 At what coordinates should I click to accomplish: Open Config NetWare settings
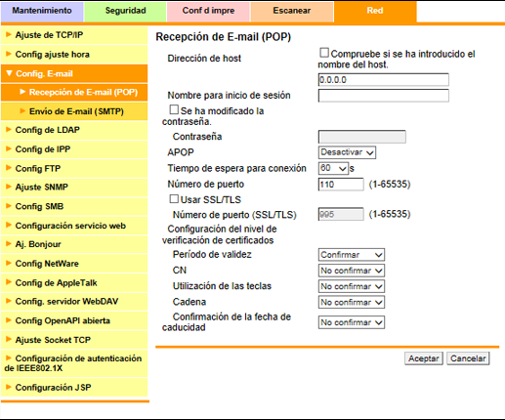coord(74,264)
